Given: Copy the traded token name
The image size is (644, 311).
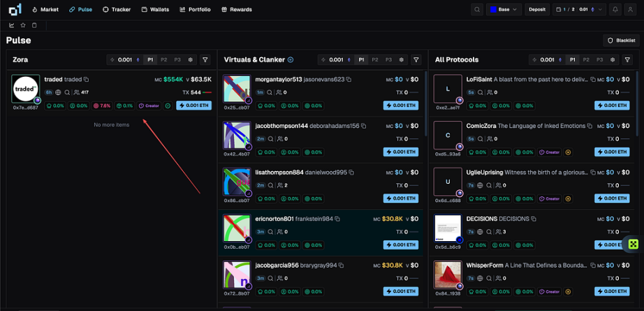Looking at the screenshot, I should (x=86, y=80).
